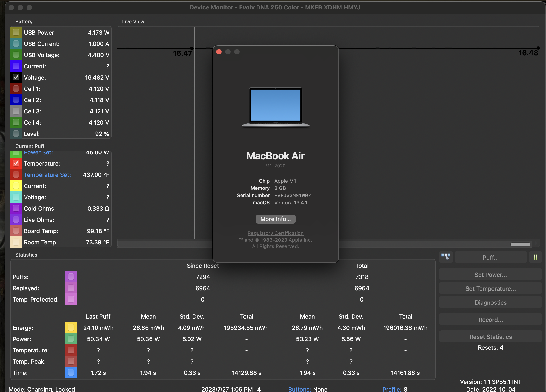This screenshot has height=392, width=546.
Task: Enable the Puffs statistics checkbox
Action: coord(71,277)
